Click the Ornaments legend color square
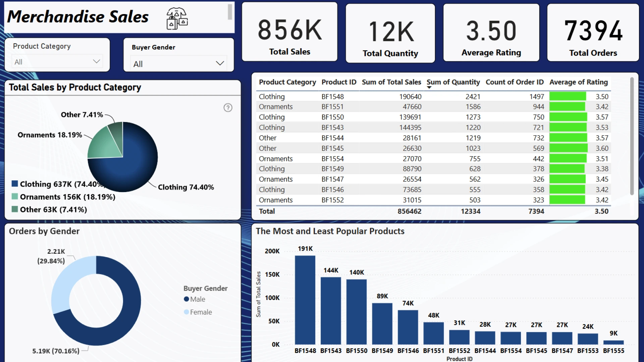Image resolution: width=644 pixels, height=362 pixels. coord(15,196)
